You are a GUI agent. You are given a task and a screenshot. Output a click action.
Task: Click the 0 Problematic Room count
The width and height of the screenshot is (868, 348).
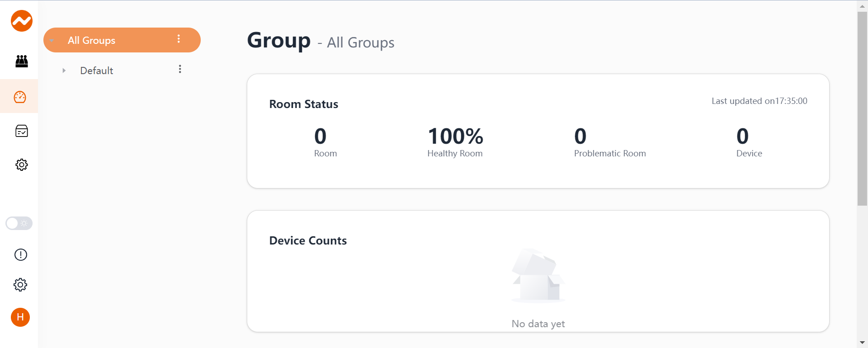tap(580, 136)
